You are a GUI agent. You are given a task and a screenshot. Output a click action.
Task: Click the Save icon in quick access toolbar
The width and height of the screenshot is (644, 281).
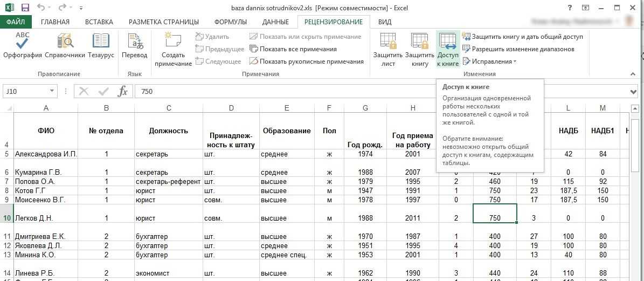[x=25, y=8]
